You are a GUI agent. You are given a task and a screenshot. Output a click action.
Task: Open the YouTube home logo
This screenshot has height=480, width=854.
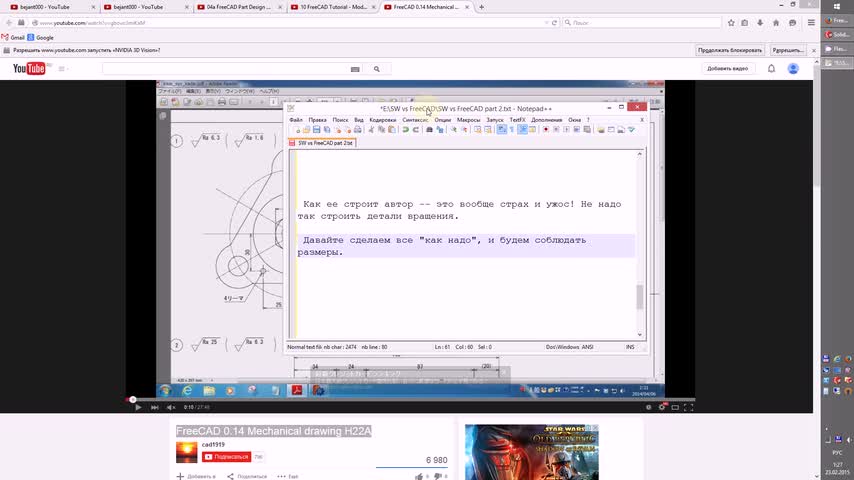pyautogui.click(x=29, y=69)
